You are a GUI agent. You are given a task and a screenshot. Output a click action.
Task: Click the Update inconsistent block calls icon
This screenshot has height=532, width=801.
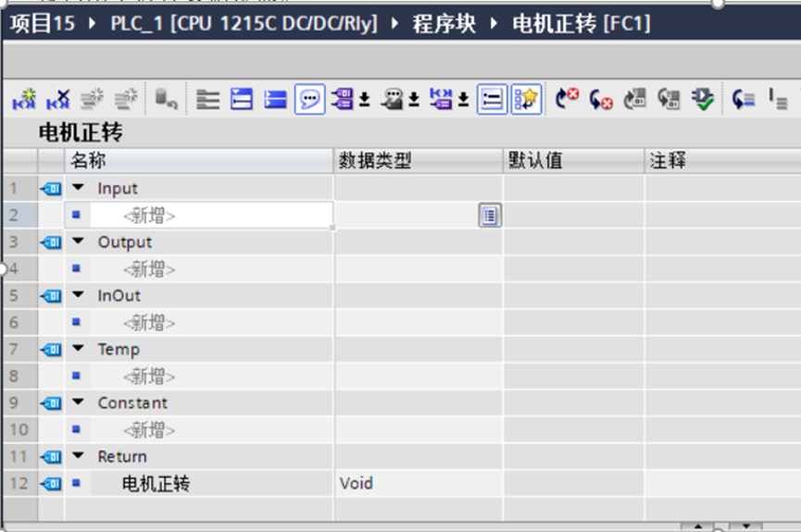pyautogui.click(x=635, y=99)
